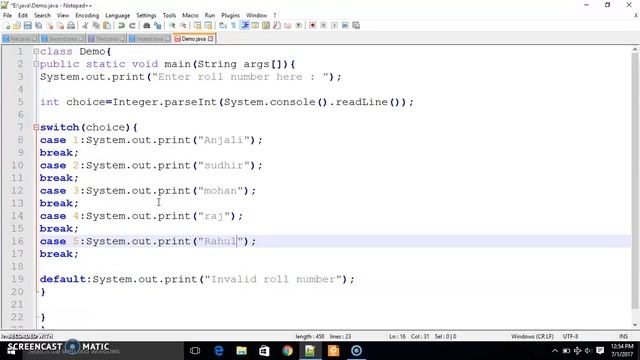Viewport: 640px width, 360px height.
Task: Open the Edit menu
Action: click(x=23, y=15)
